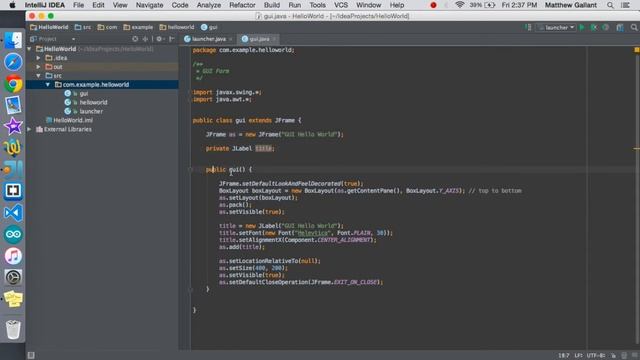
Task: Click HelloWorld breadcrumb in navigation bar
Action: pyautogui.click(x=49, y=27)
